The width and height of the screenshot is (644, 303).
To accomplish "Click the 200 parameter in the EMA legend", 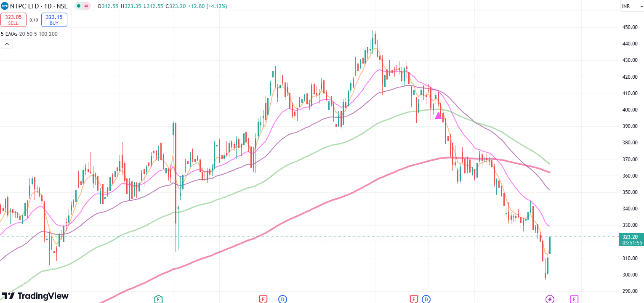I will (x=53, y=34).
